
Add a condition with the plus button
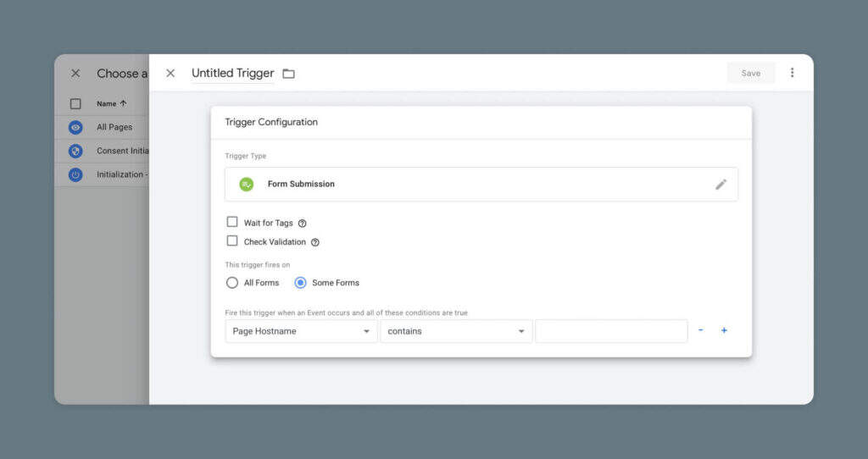tap(724, 330)
